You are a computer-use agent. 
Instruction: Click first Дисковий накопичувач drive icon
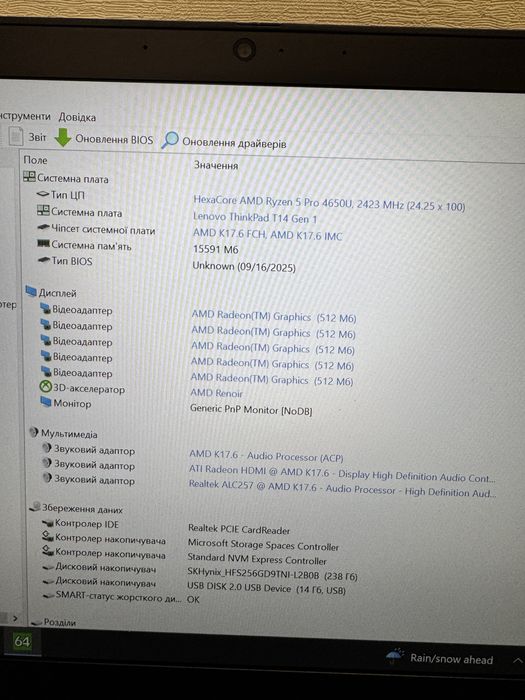tap(48, 567)
